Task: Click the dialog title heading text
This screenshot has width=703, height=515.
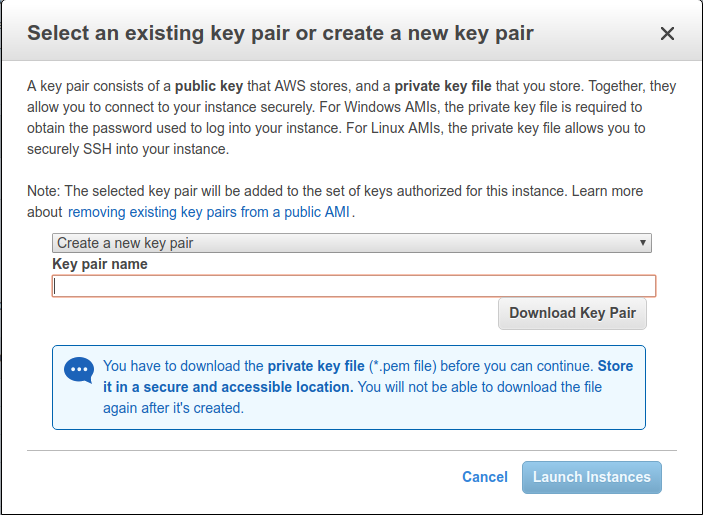Action: click(x=280, y=33)
